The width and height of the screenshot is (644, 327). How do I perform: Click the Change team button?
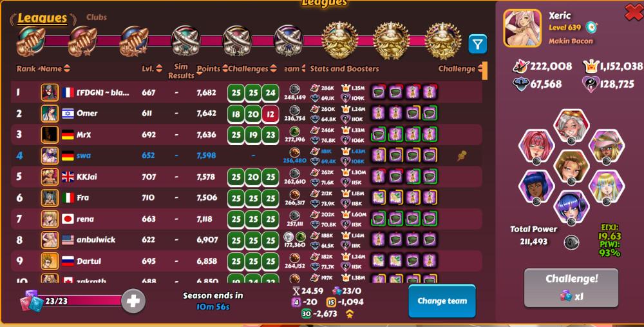tap(442, 301)
